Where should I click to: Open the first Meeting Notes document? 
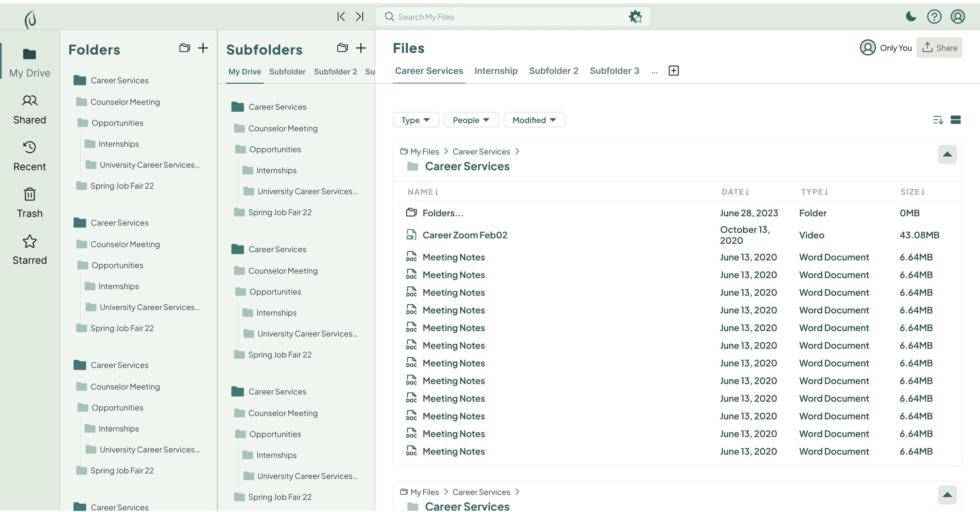pyautogui.click(x=677, y=257)
